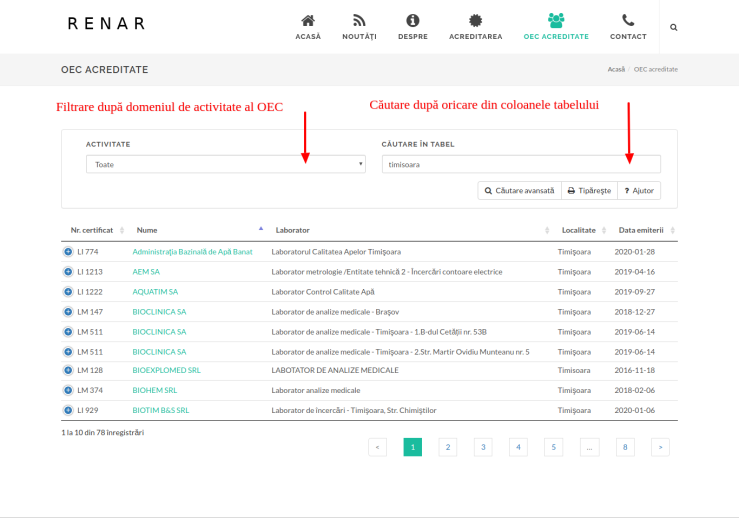Click the header search magnifier icon
The height and width of the screenshot is (518, 739).
tap(673, 27)
